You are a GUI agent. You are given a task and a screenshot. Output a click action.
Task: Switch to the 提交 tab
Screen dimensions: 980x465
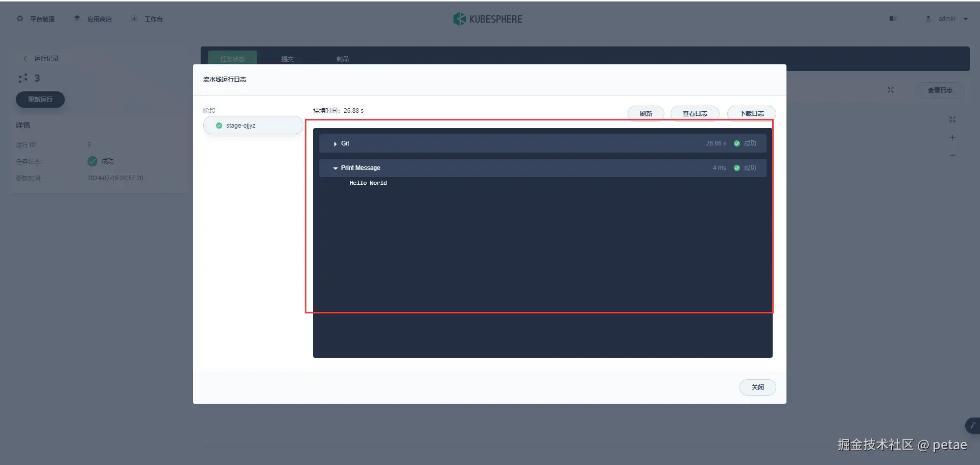[287, 59]
